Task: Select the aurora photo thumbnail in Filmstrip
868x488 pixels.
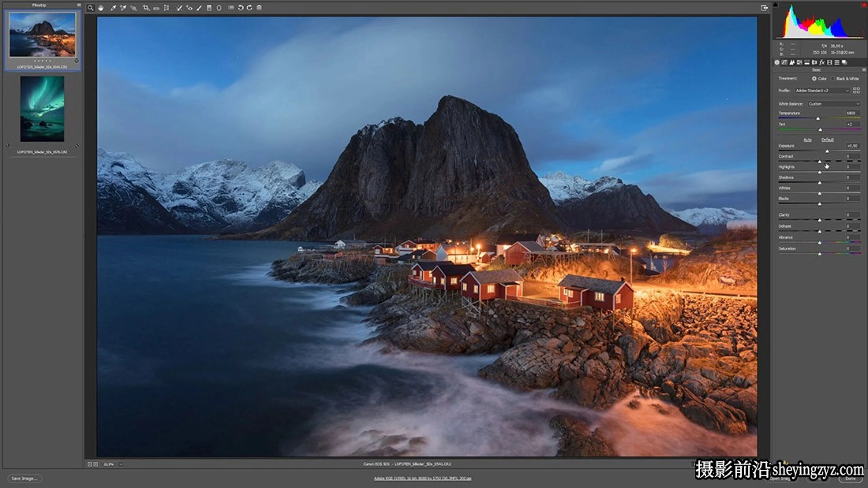Action: click(42, 109)
